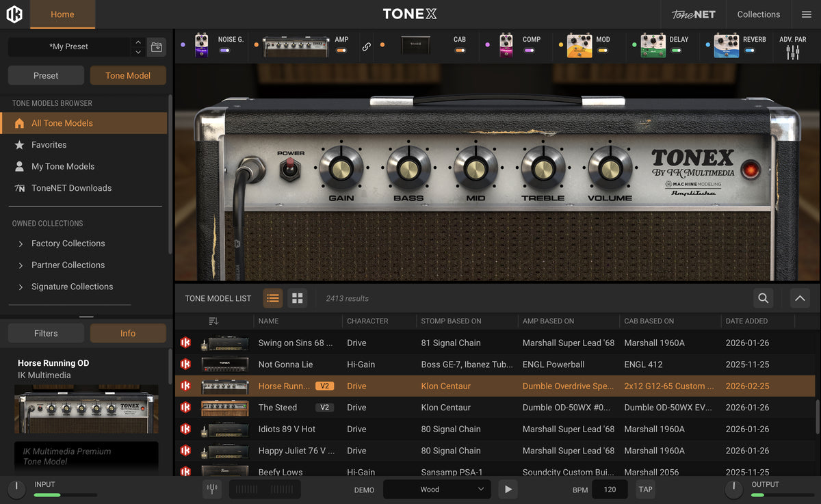Flip the amp POWER switch

point(291,168)
